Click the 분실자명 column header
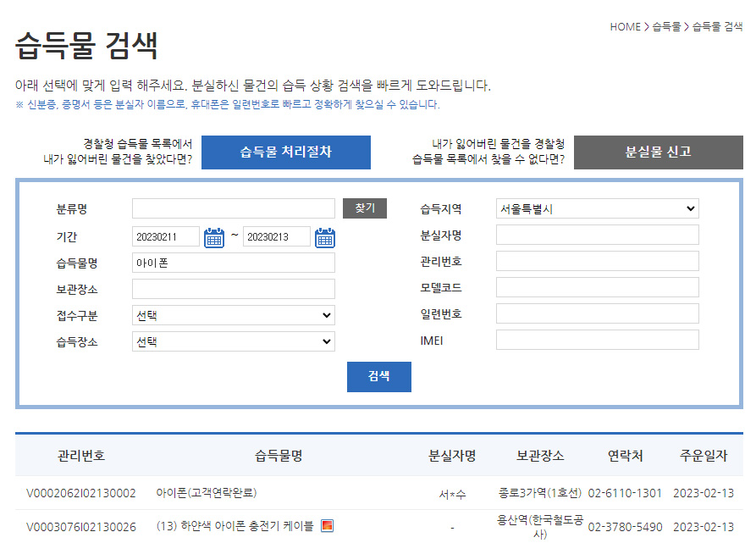Screen dimensions: 756x543 tap(452, 456)
